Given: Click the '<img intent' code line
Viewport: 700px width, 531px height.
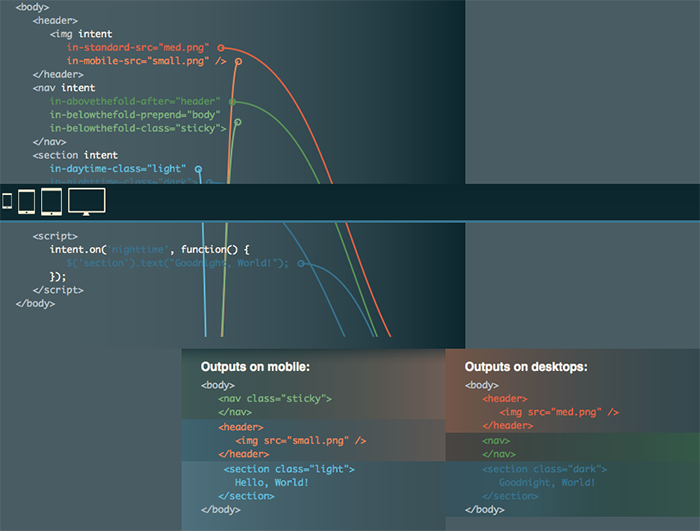Looking at the screenshot, I should click(81, 34).
